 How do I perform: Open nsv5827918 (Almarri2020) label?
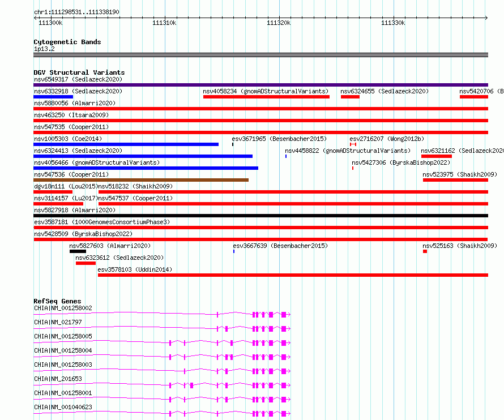click(75, 210)
